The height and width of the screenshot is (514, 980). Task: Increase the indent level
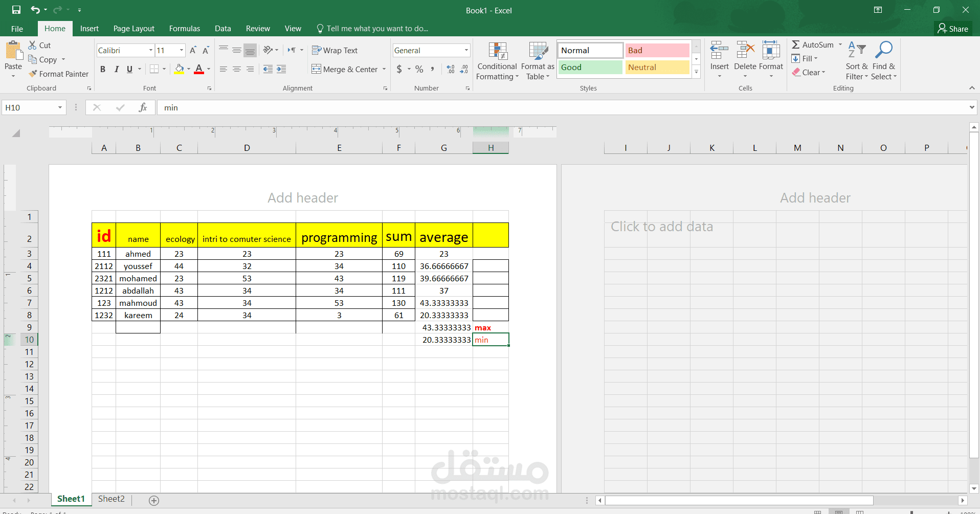pos(281,69)
